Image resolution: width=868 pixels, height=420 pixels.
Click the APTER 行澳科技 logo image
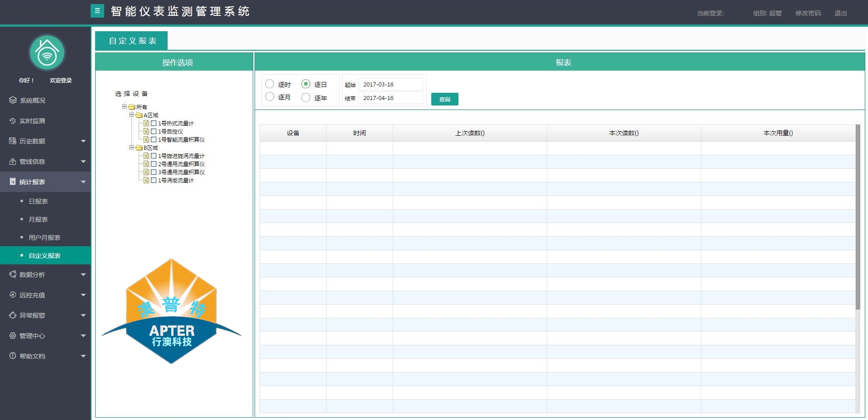(171, 311)
